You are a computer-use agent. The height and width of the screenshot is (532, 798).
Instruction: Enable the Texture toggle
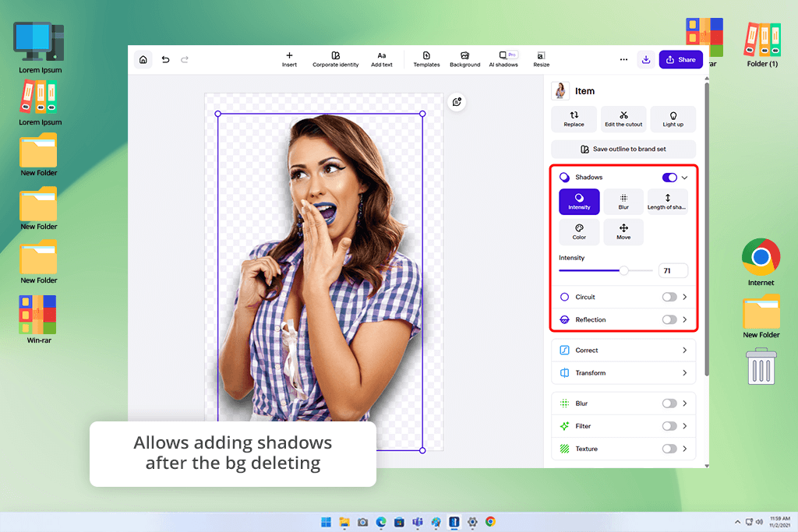pyautogui.click(x=669, y=449)
